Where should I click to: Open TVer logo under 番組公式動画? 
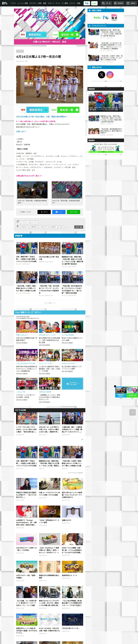tap(106, 17)
